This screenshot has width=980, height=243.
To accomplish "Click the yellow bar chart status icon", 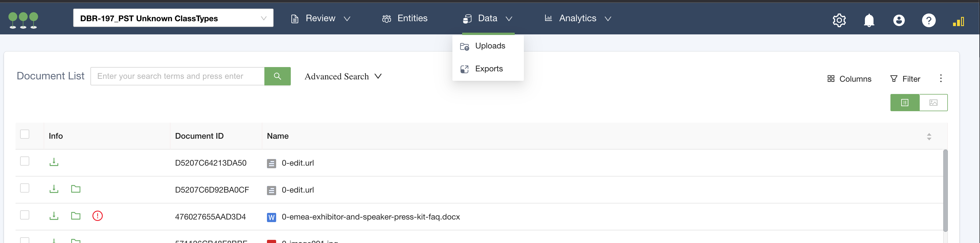I will (958, 22).
